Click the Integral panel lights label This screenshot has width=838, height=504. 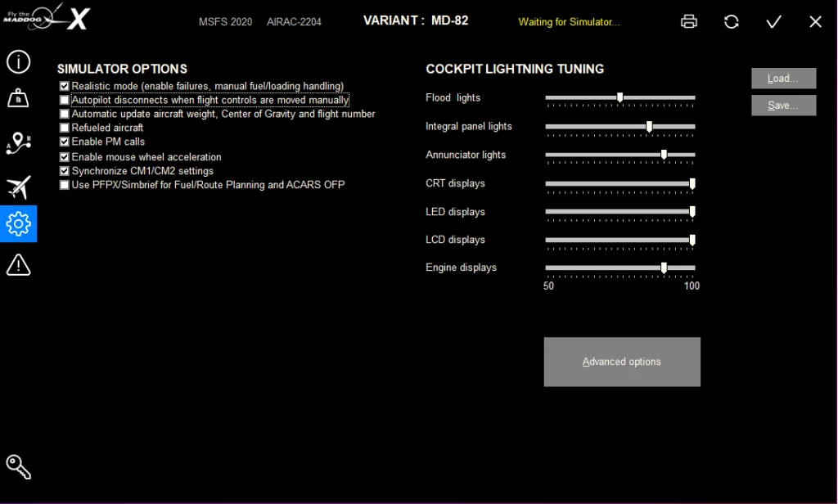469,127
